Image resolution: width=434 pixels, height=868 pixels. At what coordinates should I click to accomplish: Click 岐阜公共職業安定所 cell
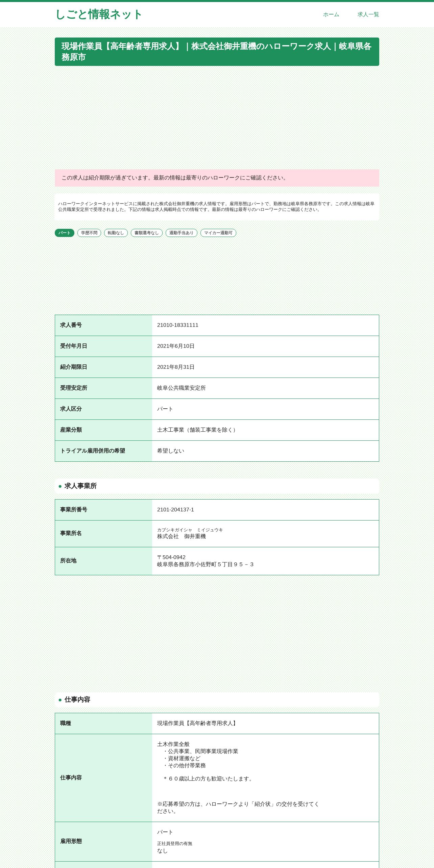click(265, 388)
